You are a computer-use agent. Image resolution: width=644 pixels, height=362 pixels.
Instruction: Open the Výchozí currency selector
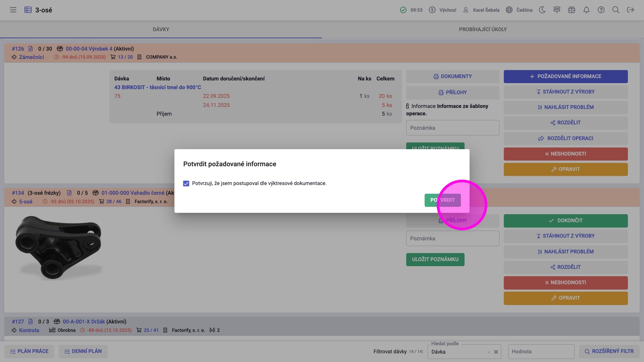click(443, 10)
